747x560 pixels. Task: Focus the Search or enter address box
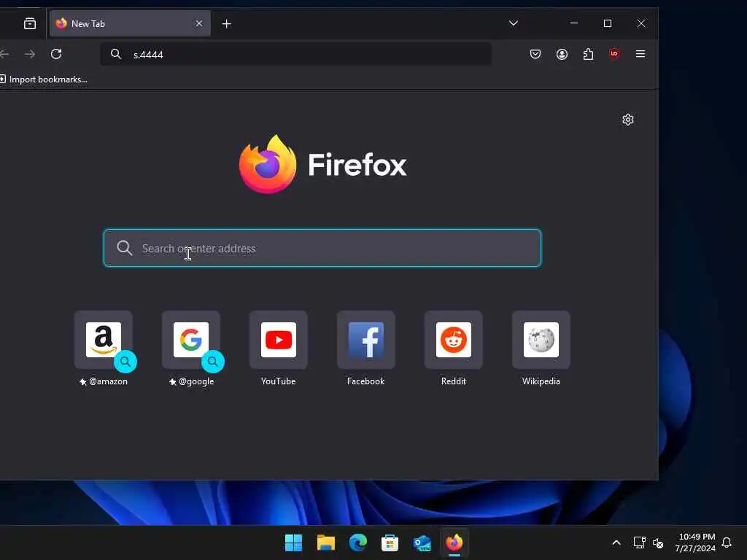coord(322,248)
